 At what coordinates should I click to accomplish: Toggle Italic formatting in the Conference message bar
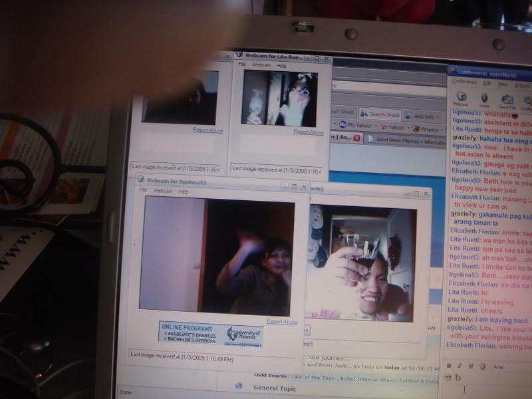[460, 365]
